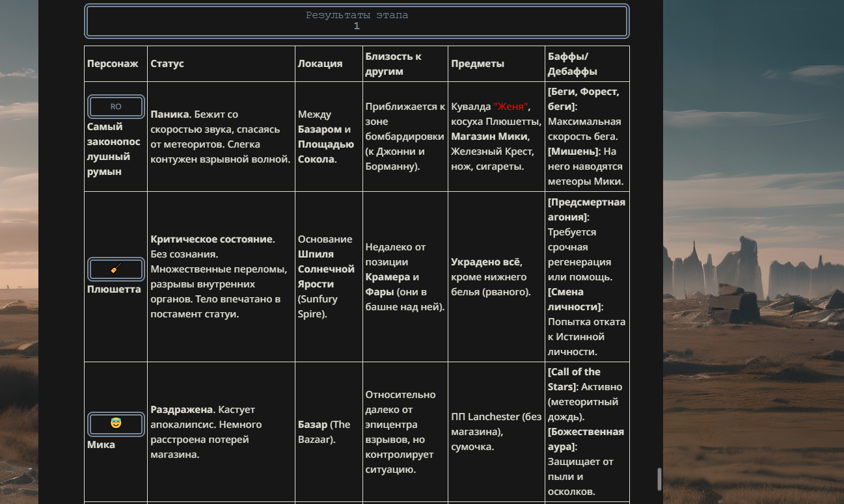Click the Украдено всё items text
The image size is (844, 504).
(486, 262)
